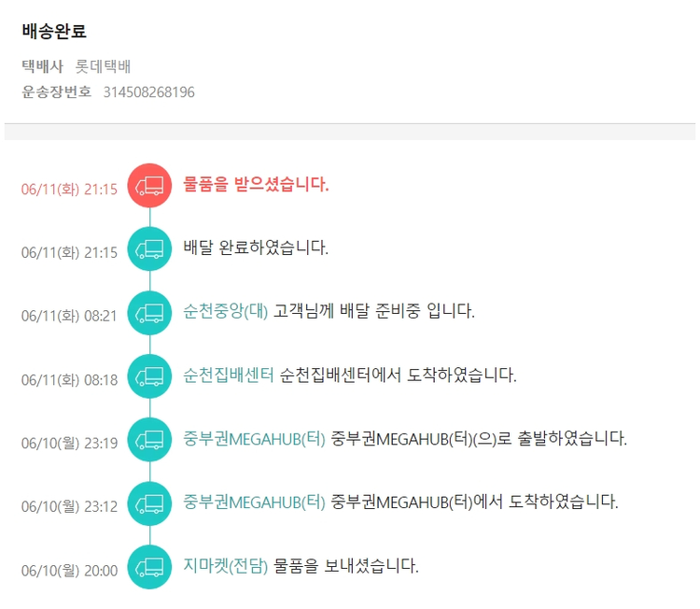The height and width of the screenshot is (609, 700).
Task: Click truck icon next to 순천집배센터
Action: click(x=149, y=376)
